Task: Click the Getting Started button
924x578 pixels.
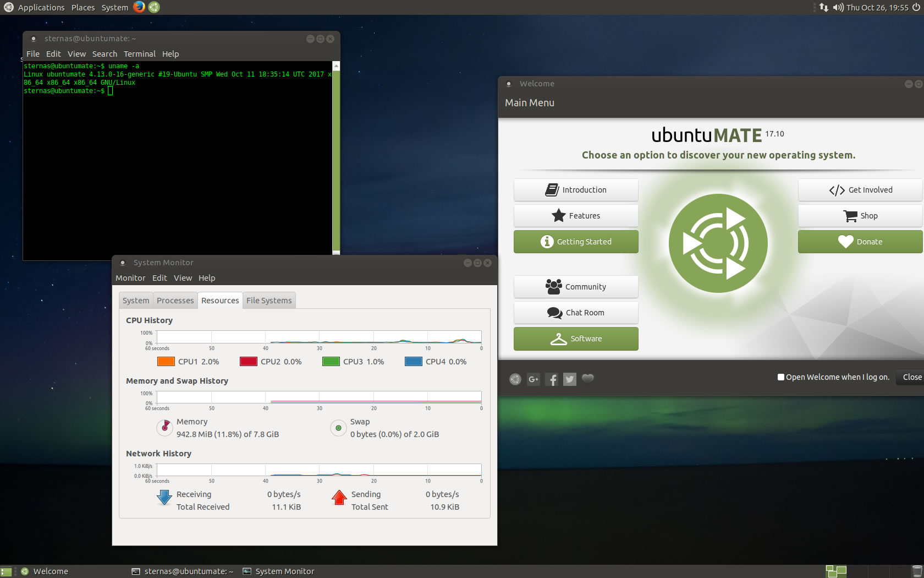Action: [576, 242]
